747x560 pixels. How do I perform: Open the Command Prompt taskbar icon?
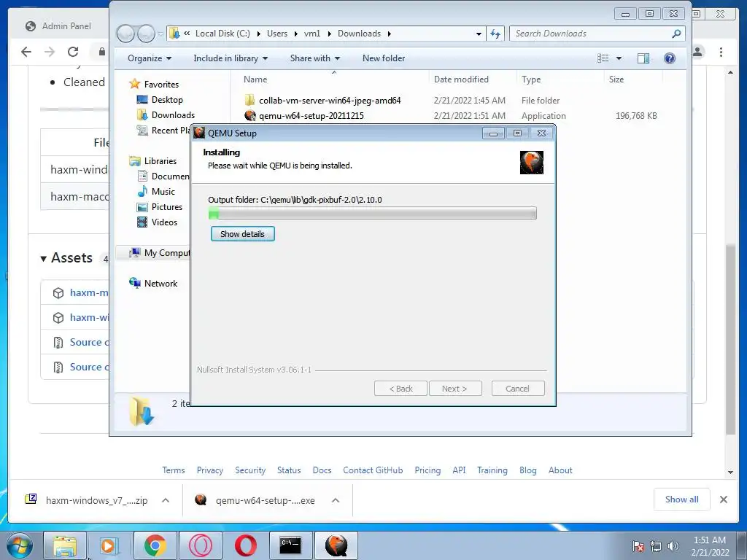coord(290,545)
